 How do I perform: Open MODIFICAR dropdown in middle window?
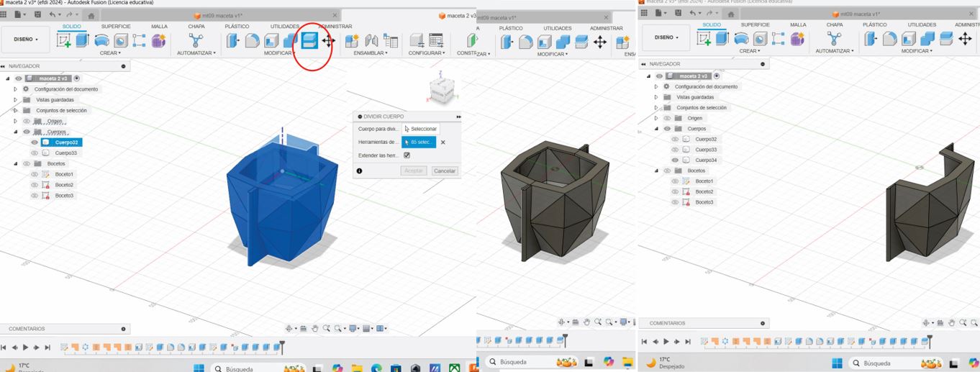point(552,54)
